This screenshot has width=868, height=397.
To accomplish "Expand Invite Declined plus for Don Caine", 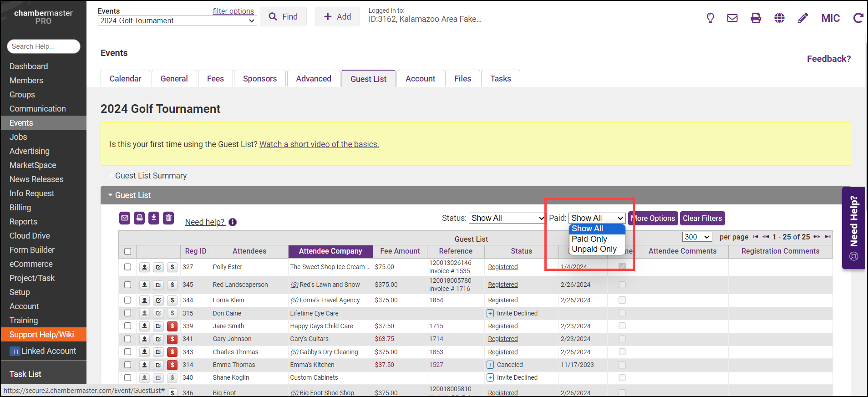I will 490,313.
